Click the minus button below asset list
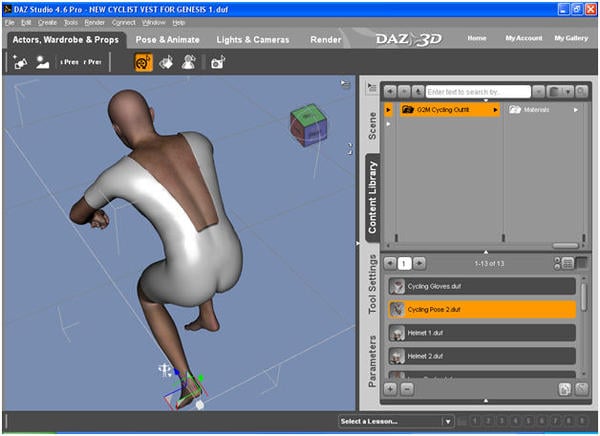 407,389
